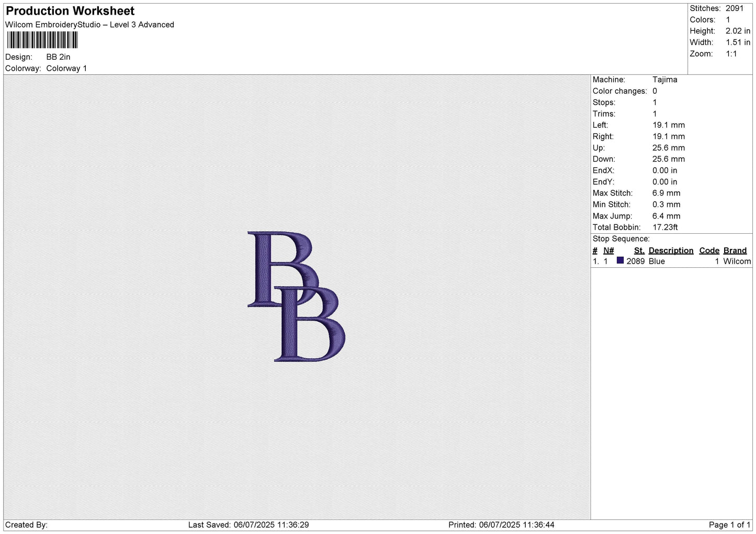Click the St. column header
Image resolution: width=756 pixels, height=534 pixels.
click(639, 251)
